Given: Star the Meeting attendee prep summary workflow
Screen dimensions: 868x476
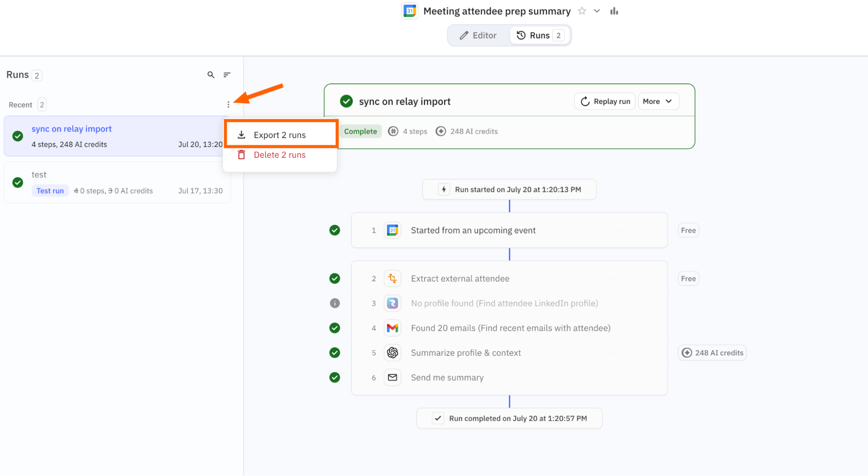Looking at the screenshot, I should point(582,11).
